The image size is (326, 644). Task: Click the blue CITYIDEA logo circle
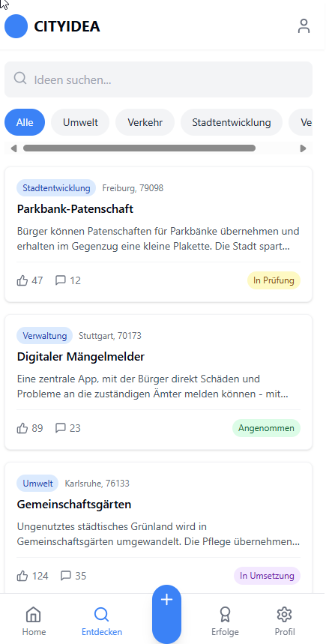click(x=16, y=26)
